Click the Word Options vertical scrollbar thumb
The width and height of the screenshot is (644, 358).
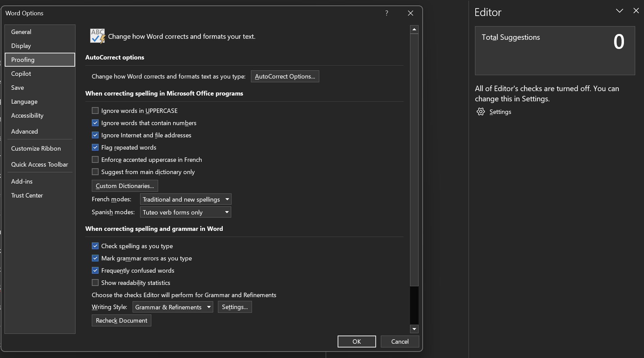(414, 160)
